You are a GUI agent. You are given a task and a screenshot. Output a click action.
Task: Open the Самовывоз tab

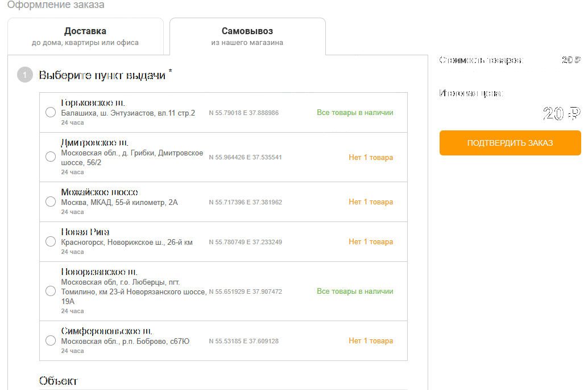coord(247,36)
